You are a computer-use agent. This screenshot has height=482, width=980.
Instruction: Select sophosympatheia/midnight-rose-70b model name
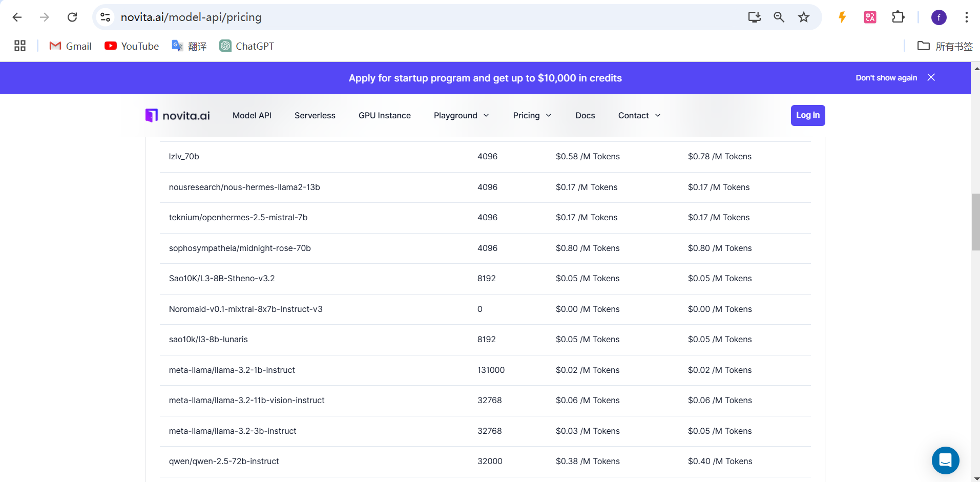[240, 248]
